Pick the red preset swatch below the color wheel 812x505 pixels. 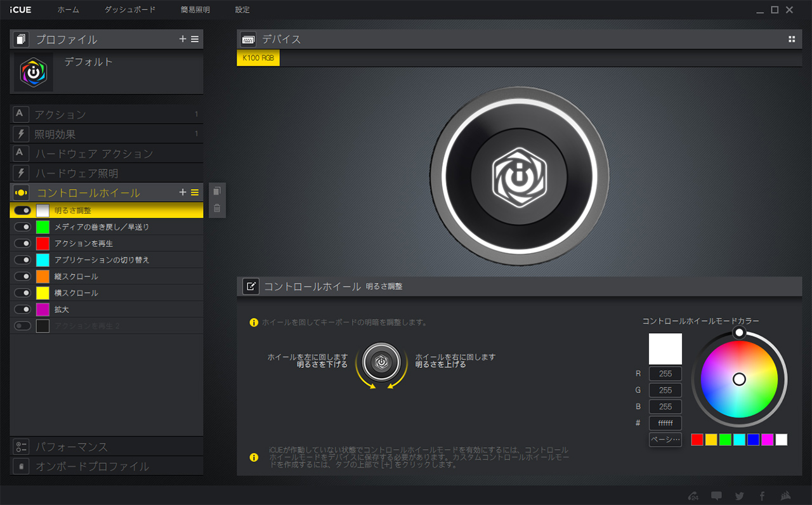coord(697,440)
